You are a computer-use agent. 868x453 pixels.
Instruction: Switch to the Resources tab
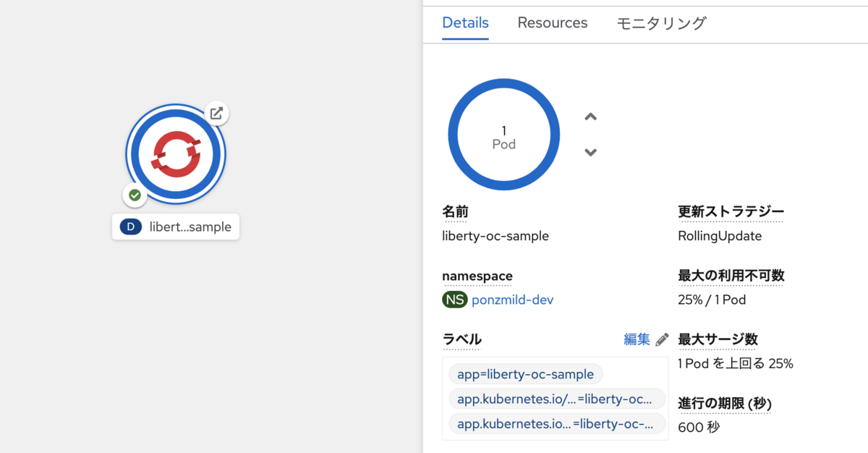coord(553,22)
